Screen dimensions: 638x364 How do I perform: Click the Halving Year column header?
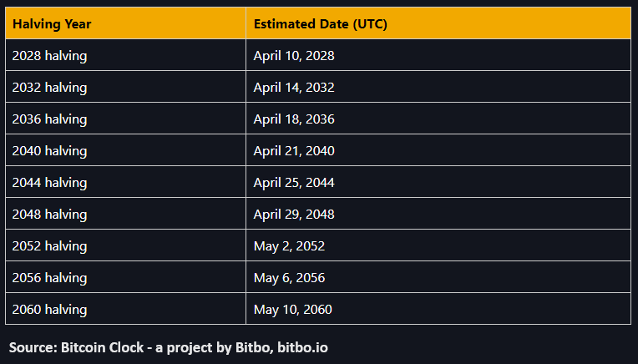52,24
